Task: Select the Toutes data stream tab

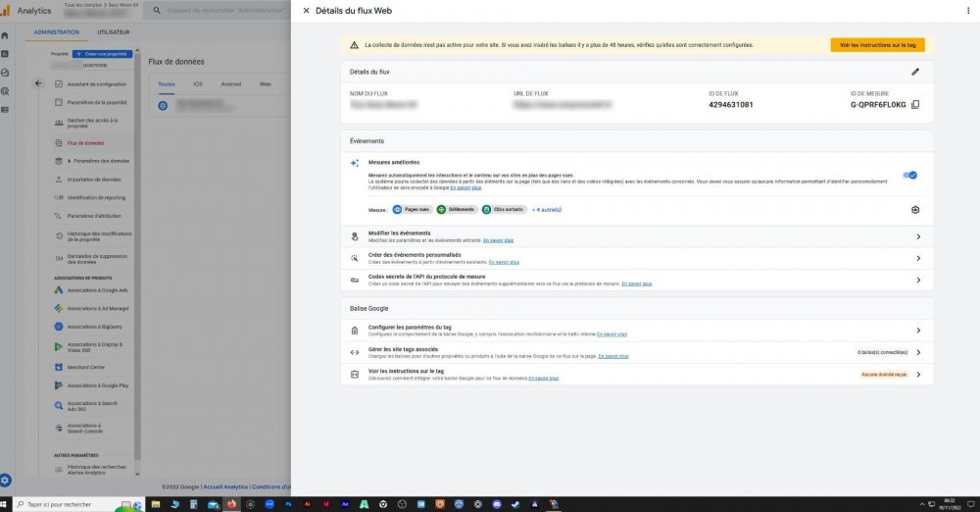Action: [167, 84]
